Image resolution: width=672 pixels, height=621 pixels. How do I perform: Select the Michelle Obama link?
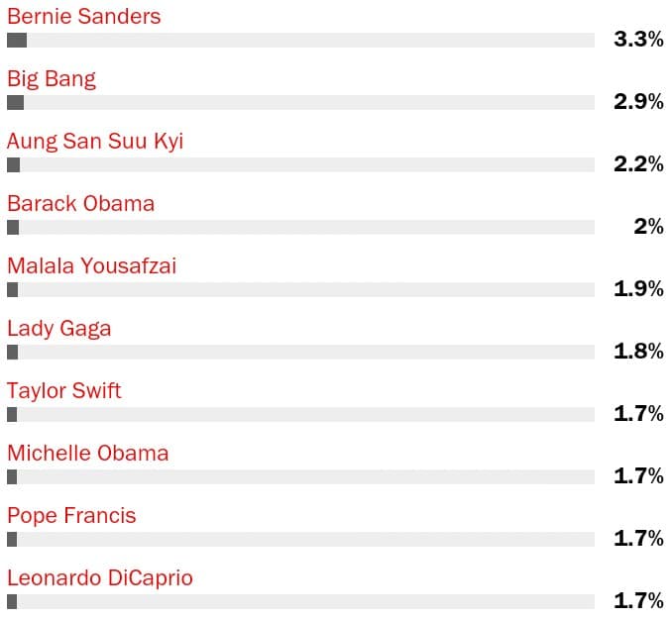(87, 454)
